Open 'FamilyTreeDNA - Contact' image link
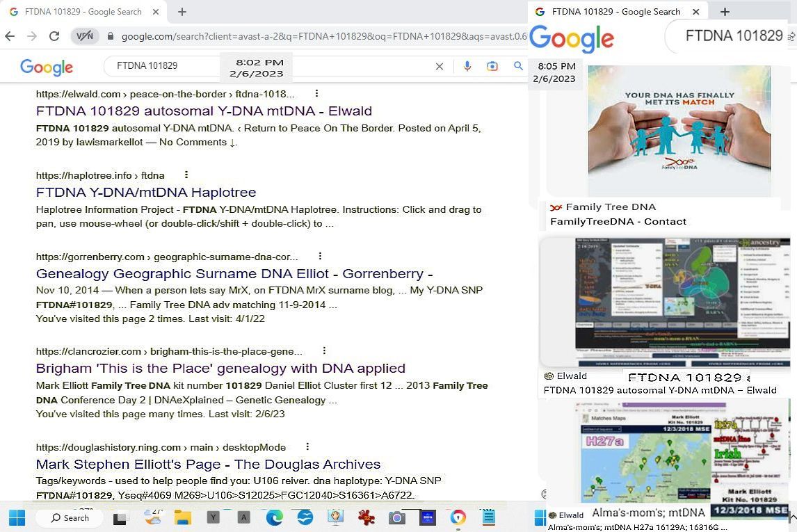 618,221
